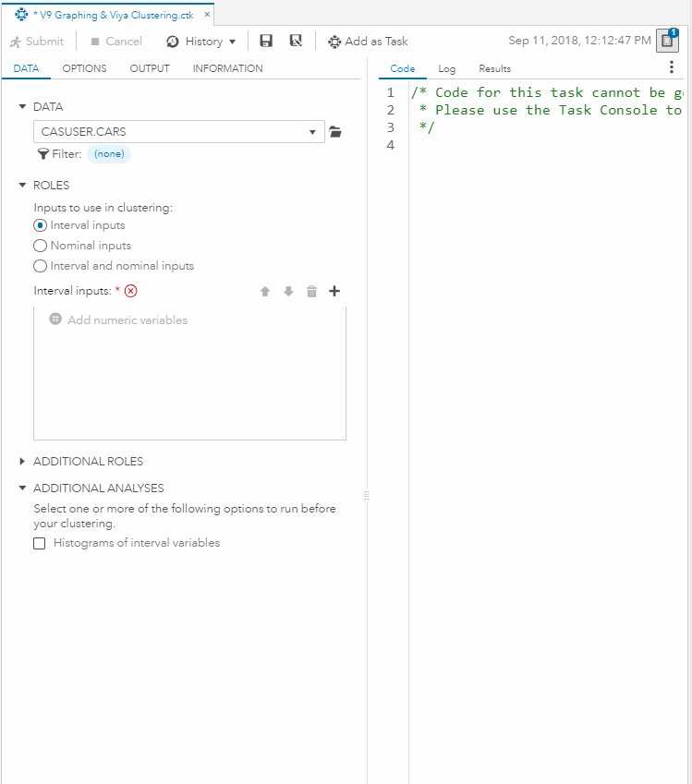Enable Histograms of interval variables checkbox
The image size is (692, 784).
[40, 544]
